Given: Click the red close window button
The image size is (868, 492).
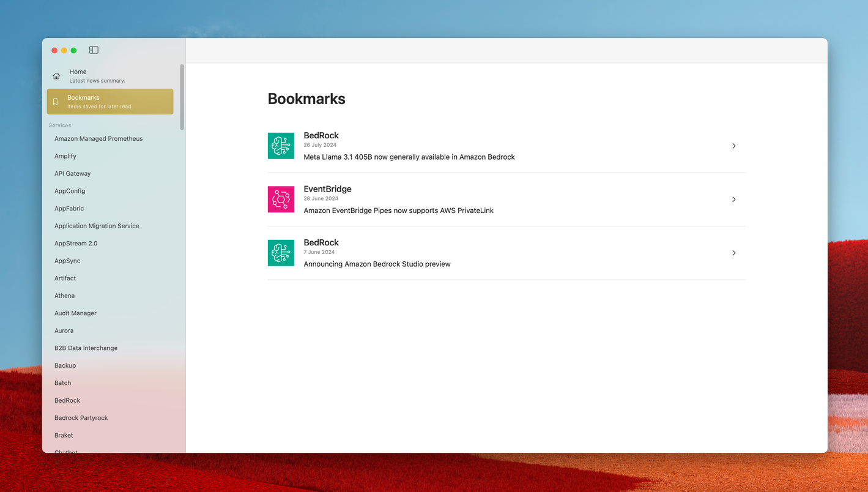Looking at the screenshot, I should coord(54,50).
